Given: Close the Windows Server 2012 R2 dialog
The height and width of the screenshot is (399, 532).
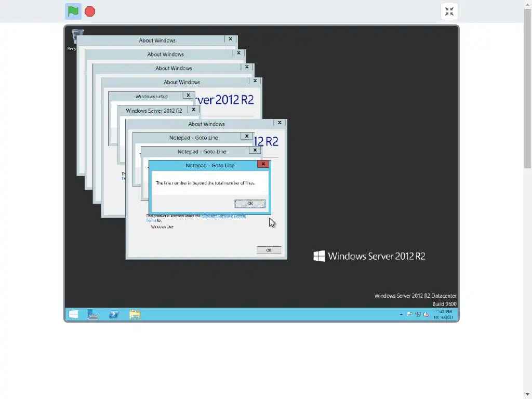Looking at the screenshot, I should [x=193, y=110].
